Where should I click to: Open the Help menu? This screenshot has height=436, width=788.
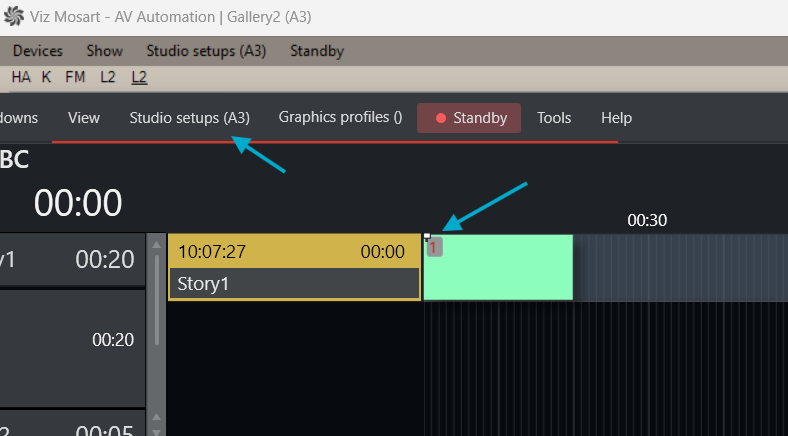coord(616,118)
